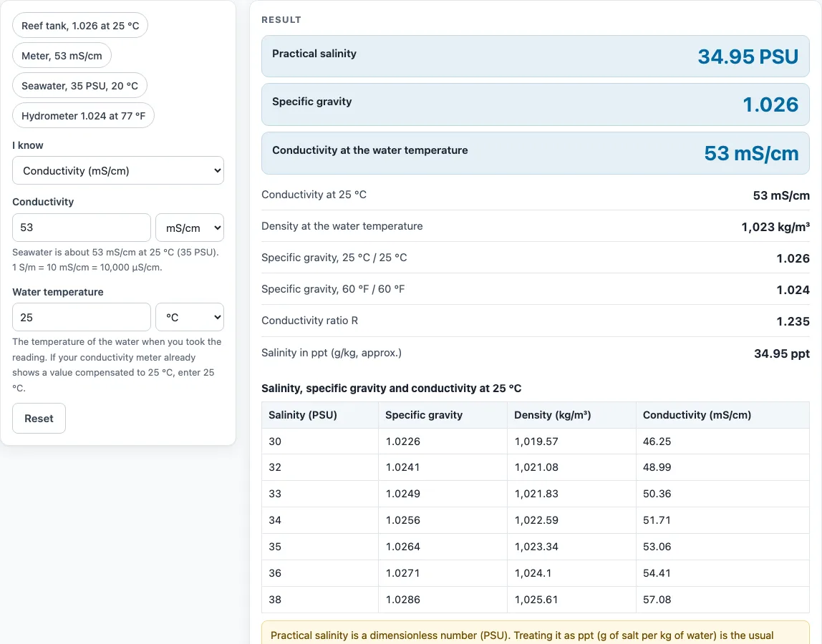The width and height of the screenshot is (822, 644).
Task: Click density cell 1,025.61
Action: click(x=571, y=600)
